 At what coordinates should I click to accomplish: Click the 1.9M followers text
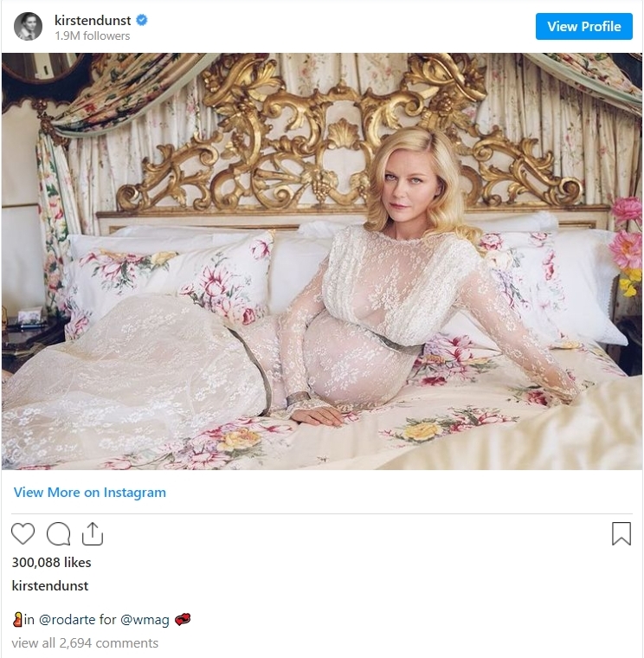pos(92,36)
